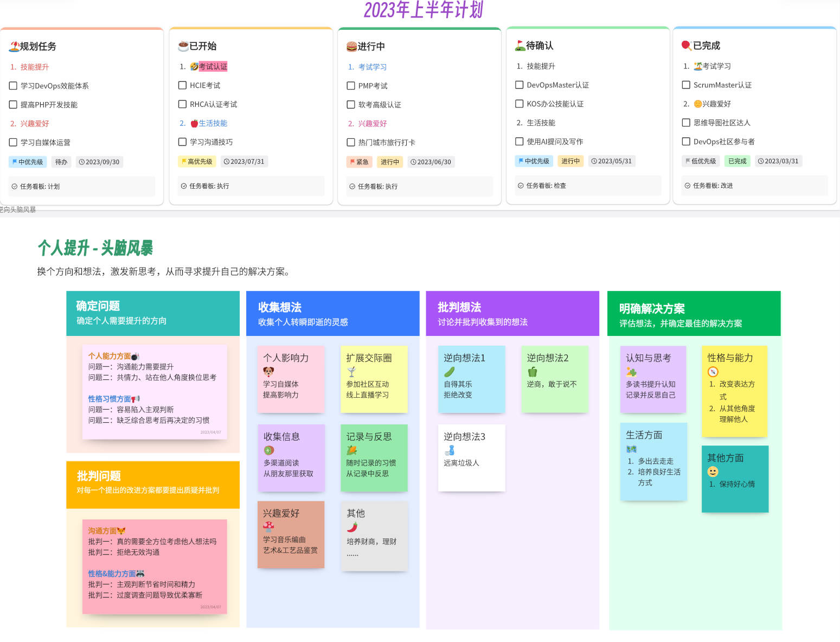Select the 收集想法 blue header
The height and width of the screenshot is (642, 840).
(333, 313)
